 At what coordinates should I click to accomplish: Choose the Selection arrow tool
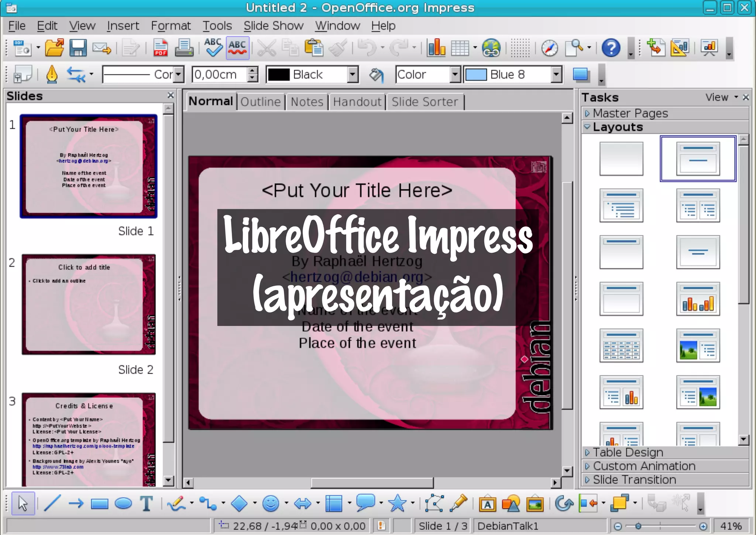23,504
